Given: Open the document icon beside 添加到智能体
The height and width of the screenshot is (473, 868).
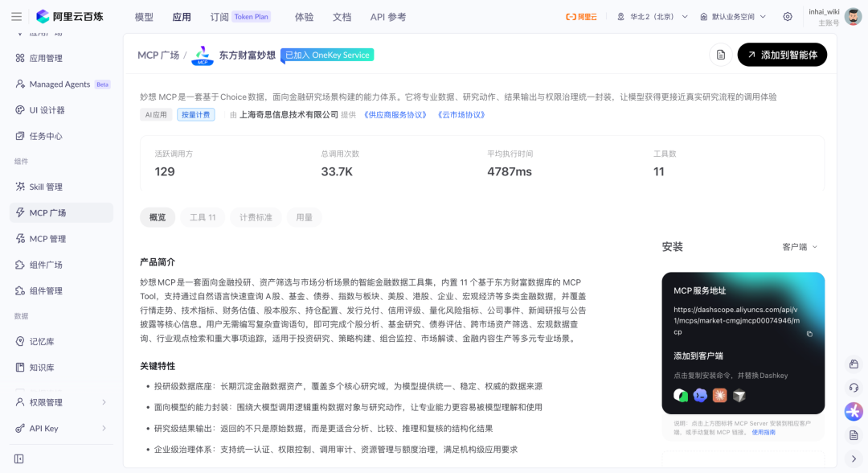Looking at the screenshot, I should 721,55.
